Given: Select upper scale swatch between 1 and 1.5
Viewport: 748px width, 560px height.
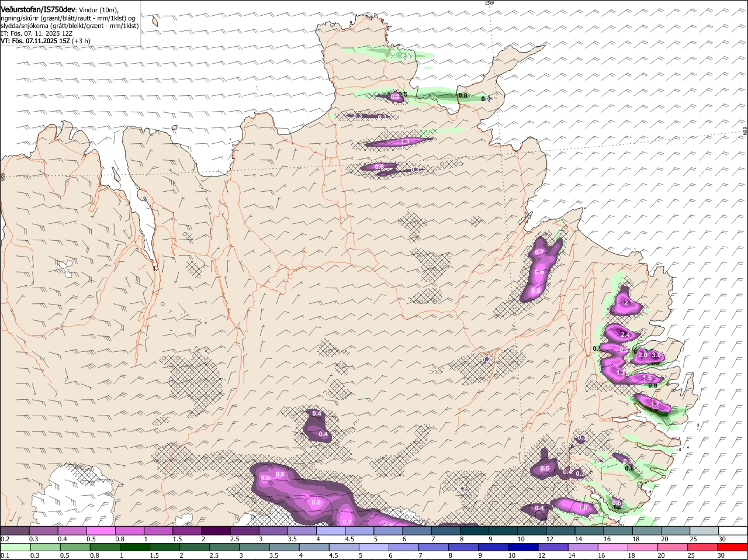Looking at the screenshot, I should [x=158, y=531].
